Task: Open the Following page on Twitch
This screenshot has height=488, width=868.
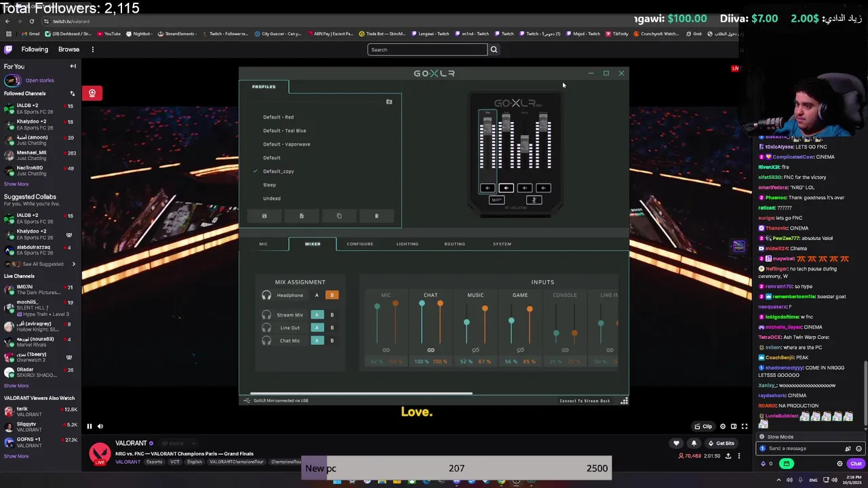Action: (35, 49)
